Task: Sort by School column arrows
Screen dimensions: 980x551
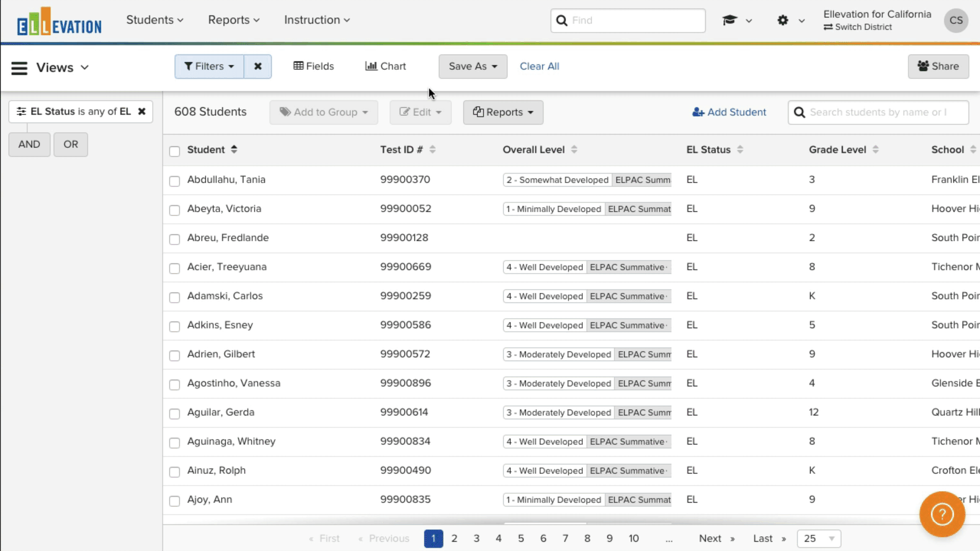Action: [x=973, y=149]
